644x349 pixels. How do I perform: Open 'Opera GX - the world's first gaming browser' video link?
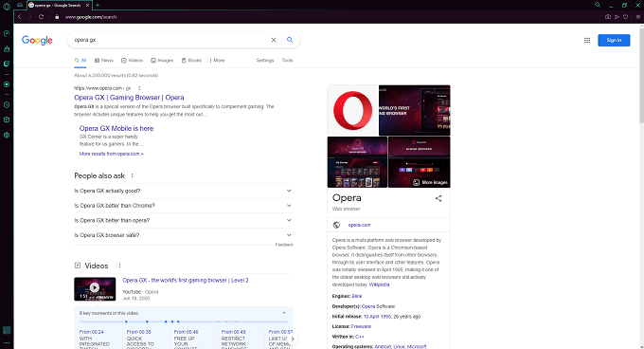click(186, 281)
